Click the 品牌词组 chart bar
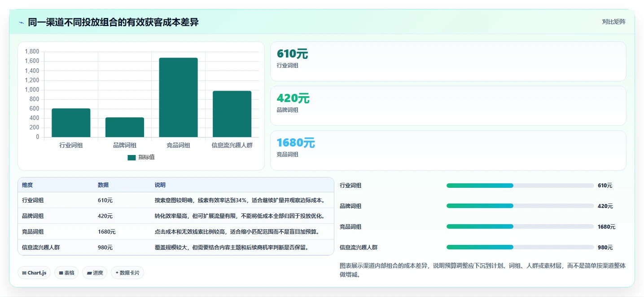 [125, 127]
